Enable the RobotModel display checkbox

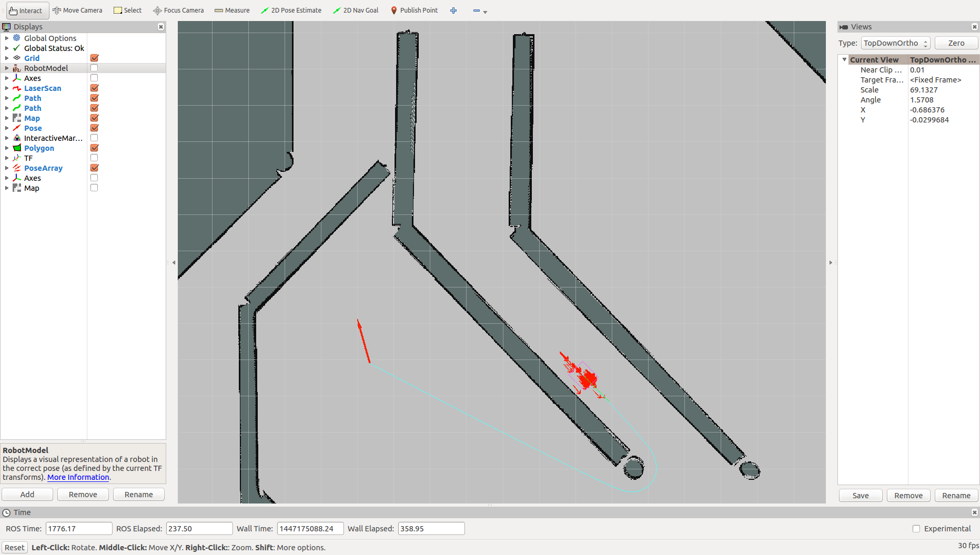[95, 68]
